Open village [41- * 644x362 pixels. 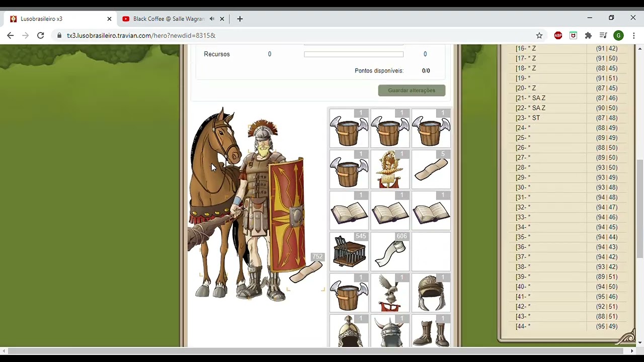523,297
